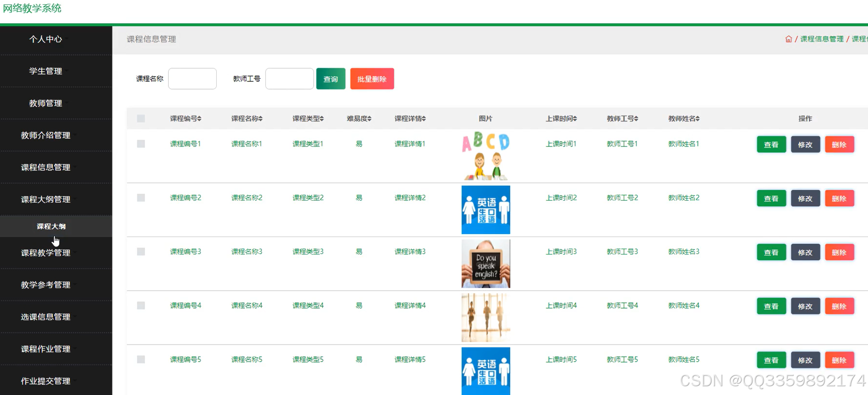The image size is (868, 395).
Task: Delete the 课程编号1 row
Action: 839,144
